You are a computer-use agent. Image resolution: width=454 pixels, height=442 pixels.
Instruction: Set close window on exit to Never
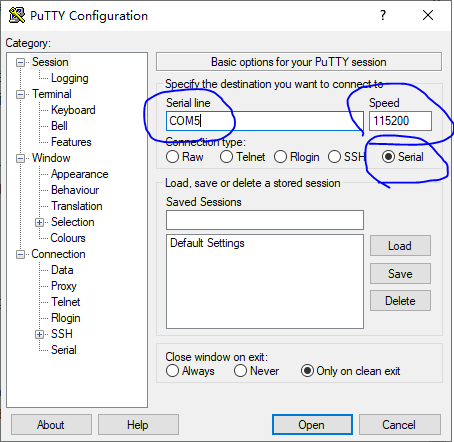coord(240,371)
